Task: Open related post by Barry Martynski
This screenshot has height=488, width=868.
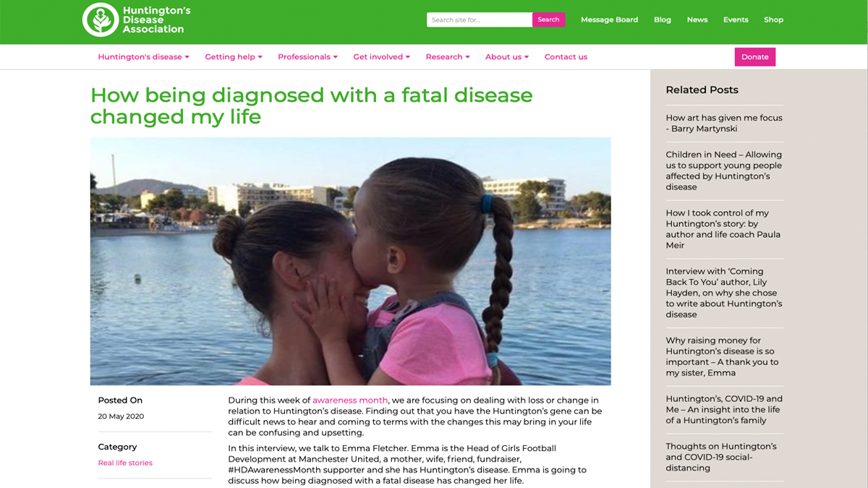Action: (724, 123)
